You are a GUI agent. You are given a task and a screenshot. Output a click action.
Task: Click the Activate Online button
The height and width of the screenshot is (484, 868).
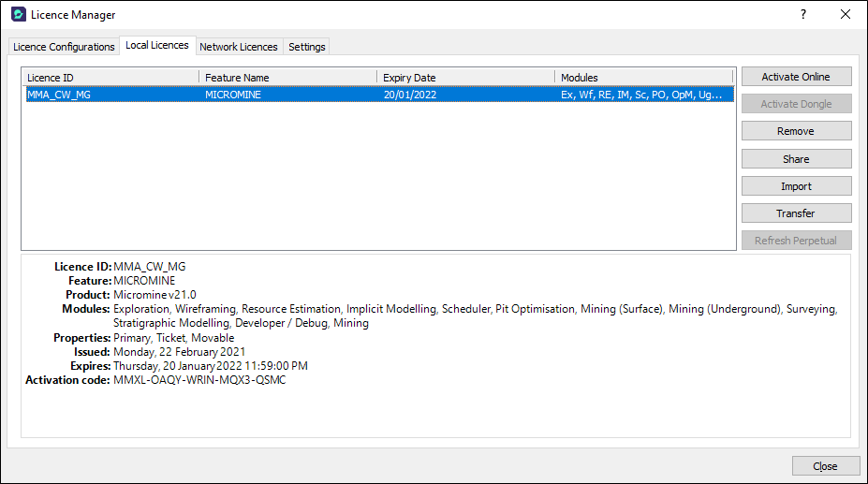click(x=796, y=77)
